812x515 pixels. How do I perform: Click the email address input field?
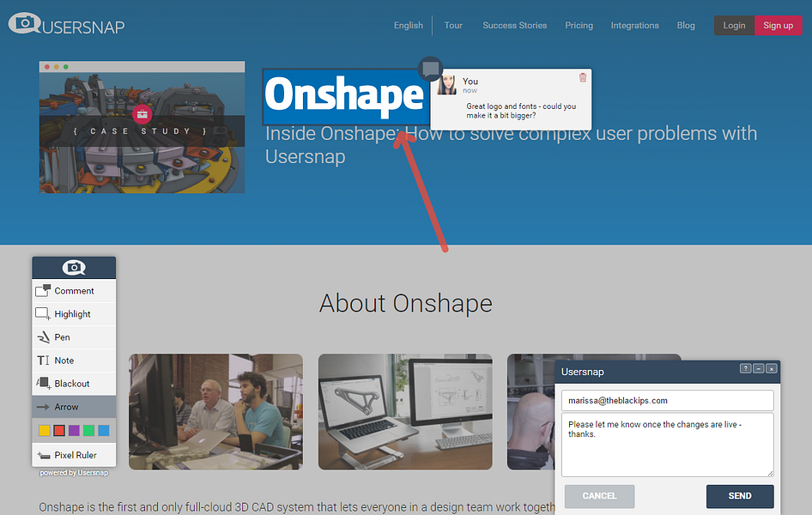click(x=668, y=400)
